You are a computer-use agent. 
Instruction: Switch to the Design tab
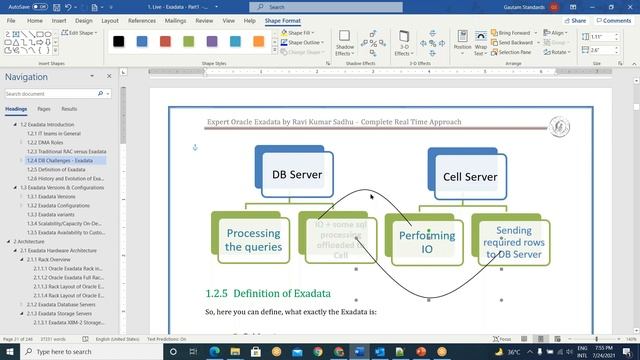click(83, 21)
